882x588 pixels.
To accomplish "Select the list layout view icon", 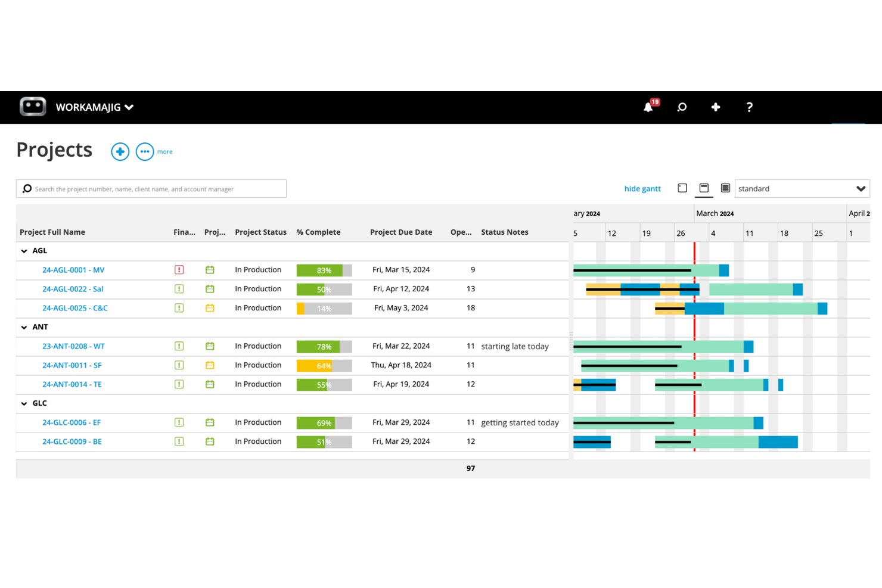I will 725,188.
